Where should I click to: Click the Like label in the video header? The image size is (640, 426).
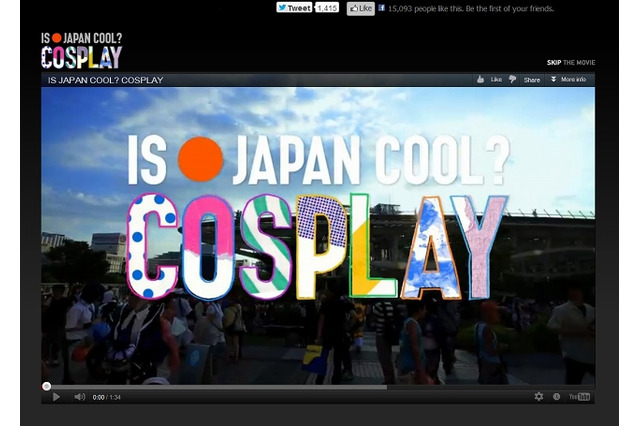click(496, 80)
